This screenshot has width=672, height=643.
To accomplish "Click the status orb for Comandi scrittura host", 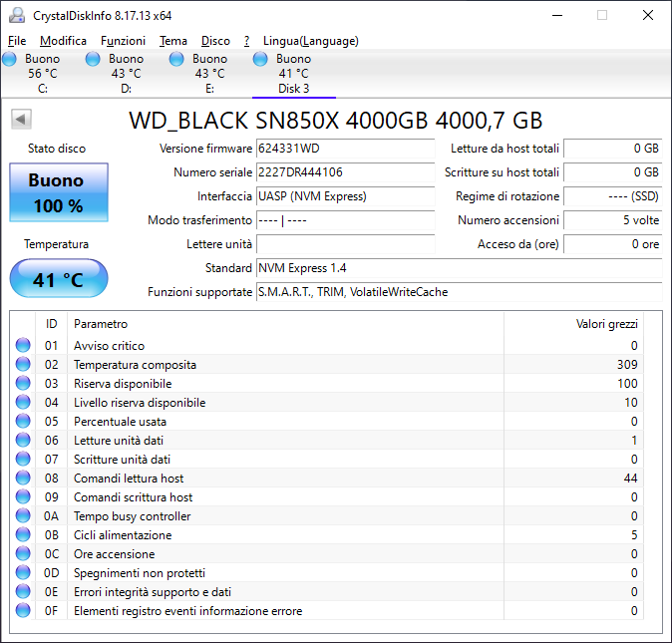I will [x=23, y=496].
